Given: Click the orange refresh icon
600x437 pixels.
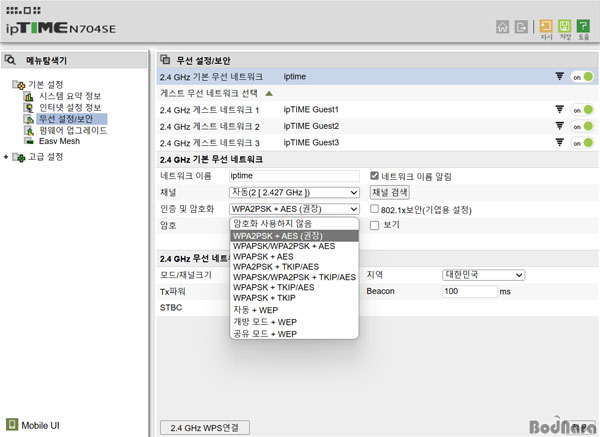Looking at the screenshot, I should [x=546, y=26].
